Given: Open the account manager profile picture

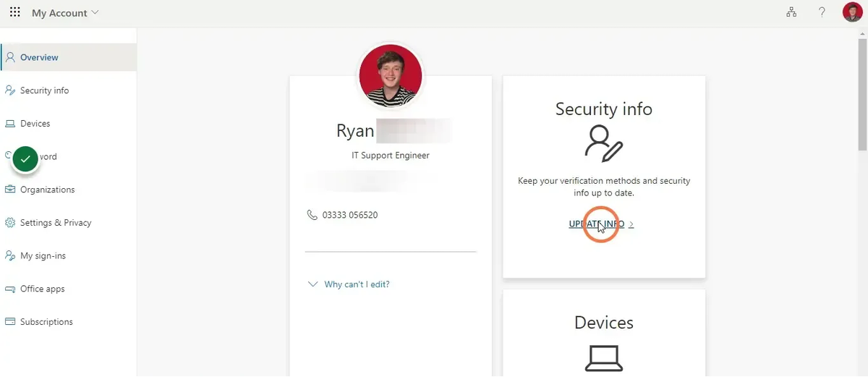Looking at the screenshot, I should pos(852,12).
